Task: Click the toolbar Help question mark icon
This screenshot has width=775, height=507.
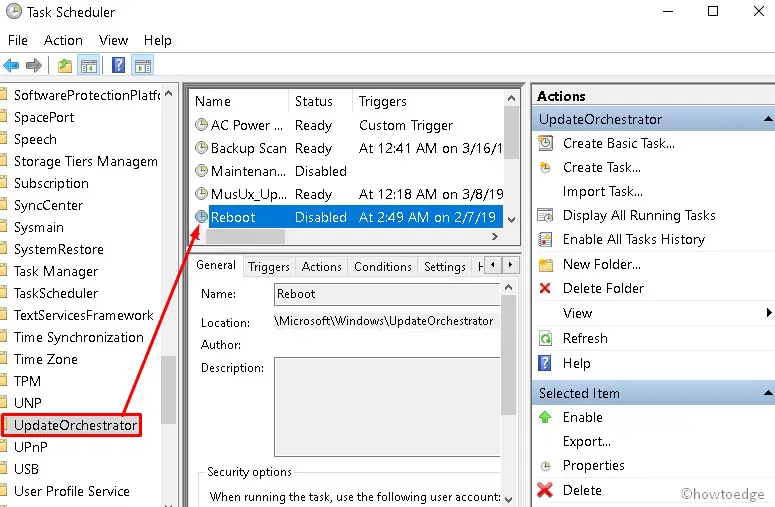Action: tap(119, 65)
